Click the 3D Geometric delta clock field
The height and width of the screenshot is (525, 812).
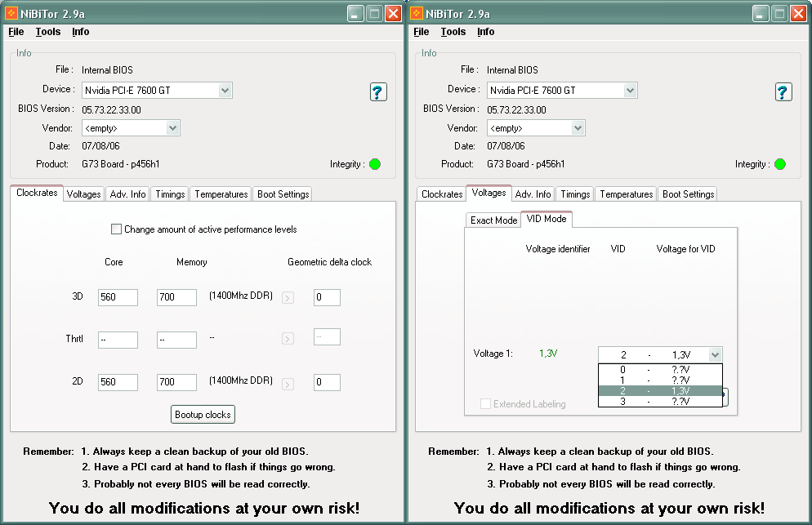pos(327,297)
